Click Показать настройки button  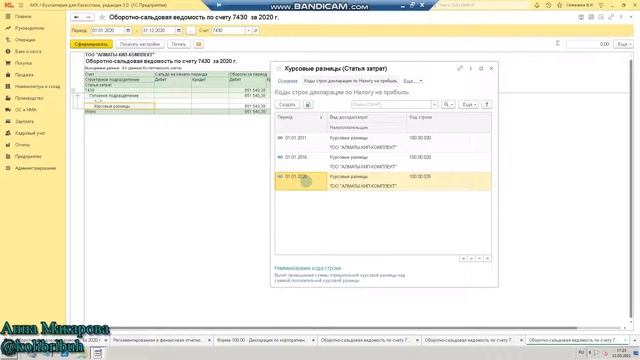[x=140, y=44]
